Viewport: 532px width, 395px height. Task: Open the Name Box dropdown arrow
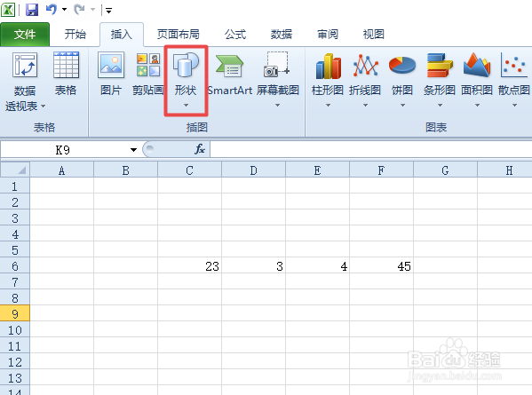pyautogui.click(x=133, y=150)
